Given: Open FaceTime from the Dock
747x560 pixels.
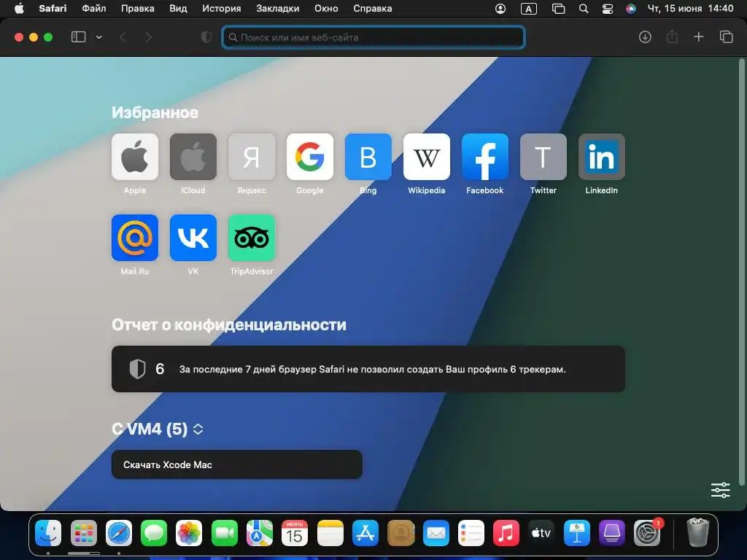Looking at the screenshot, I should [225, 533].
